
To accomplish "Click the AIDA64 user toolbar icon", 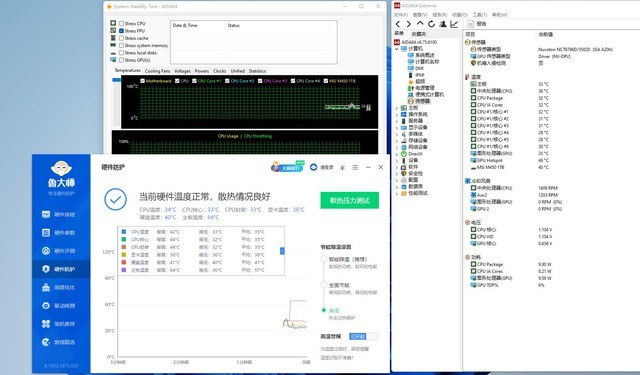I will pos(443,24).
